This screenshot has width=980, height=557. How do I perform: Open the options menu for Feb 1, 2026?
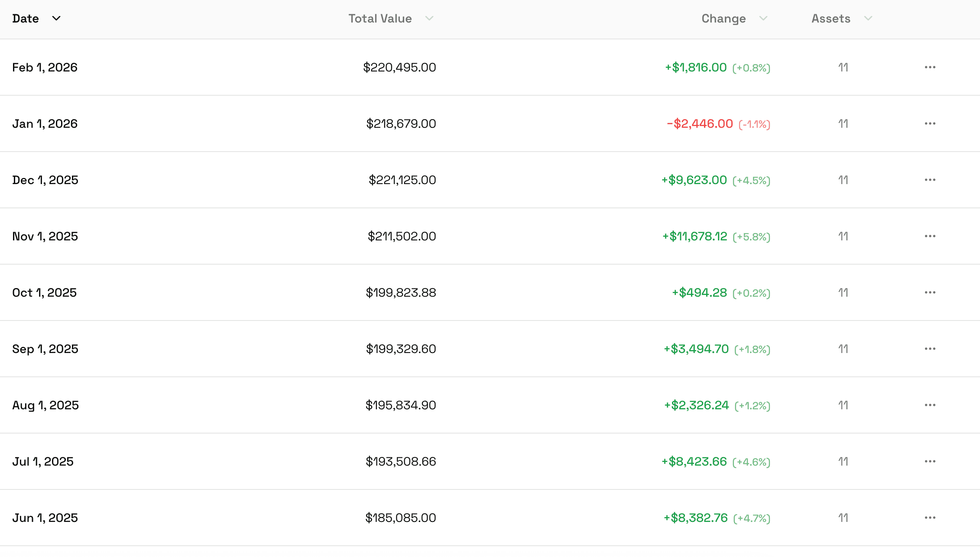click(x=930, y=67)
